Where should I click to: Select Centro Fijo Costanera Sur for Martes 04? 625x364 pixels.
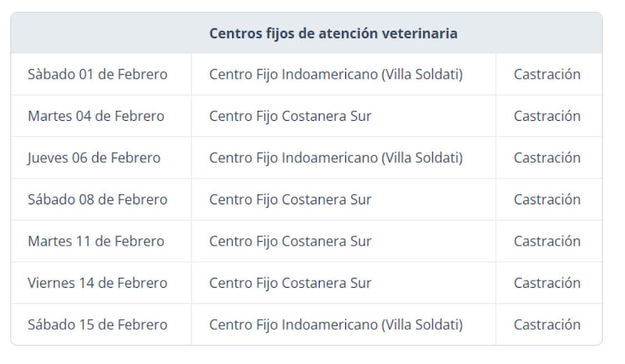click(x=290, y=116)
